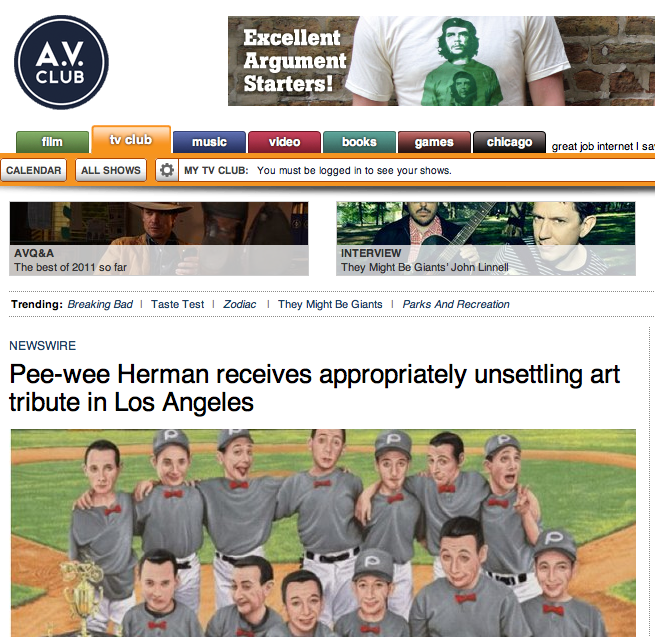Open the film tab
Screen dimensions: 655x637
coord(52,142)
